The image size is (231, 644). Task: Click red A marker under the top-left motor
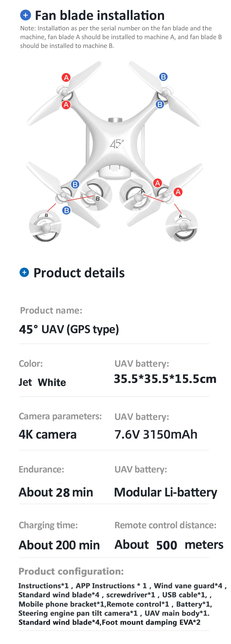66,105
